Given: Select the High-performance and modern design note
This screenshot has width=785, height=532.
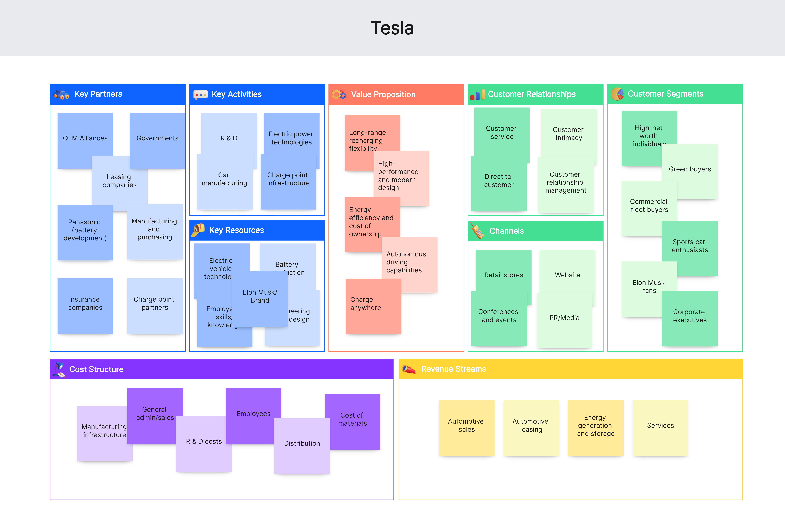Looking at the screenshot, I should (401, 178).
